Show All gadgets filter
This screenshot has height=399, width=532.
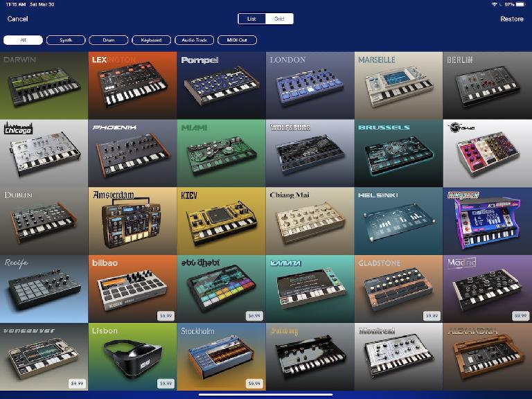pos(23,40)
